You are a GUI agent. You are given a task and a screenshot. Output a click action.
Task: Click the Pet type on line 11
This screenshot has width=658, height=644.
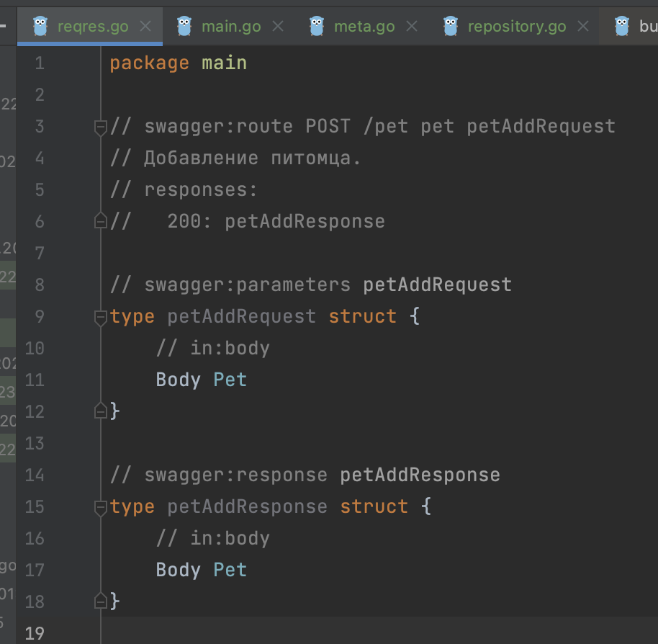coord(230,380)
